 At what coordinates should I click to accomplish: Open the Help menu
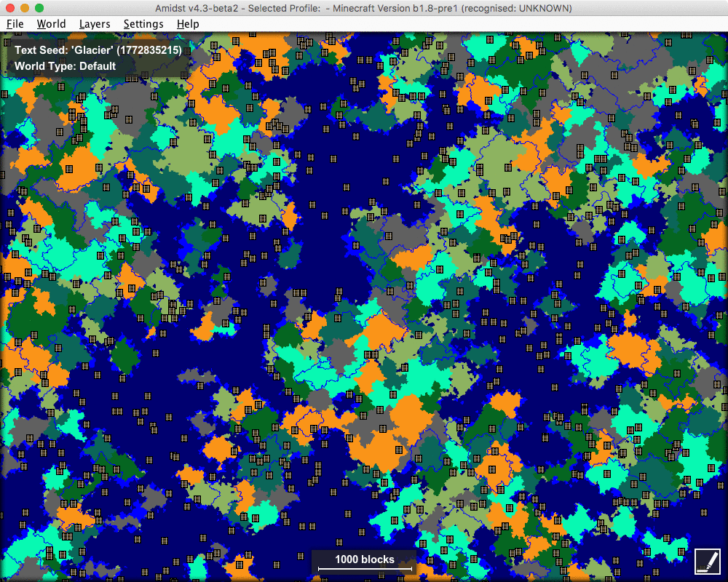(188, 24)
